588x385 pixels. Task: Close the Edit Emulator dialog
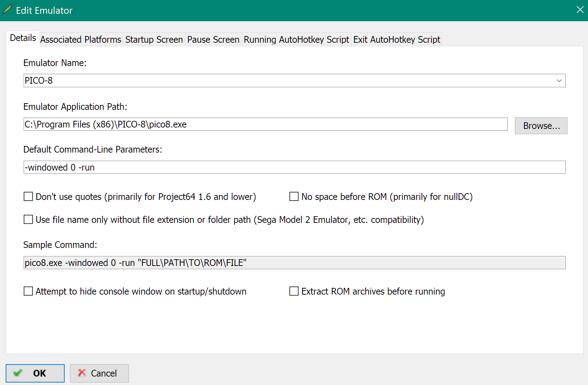580,10
